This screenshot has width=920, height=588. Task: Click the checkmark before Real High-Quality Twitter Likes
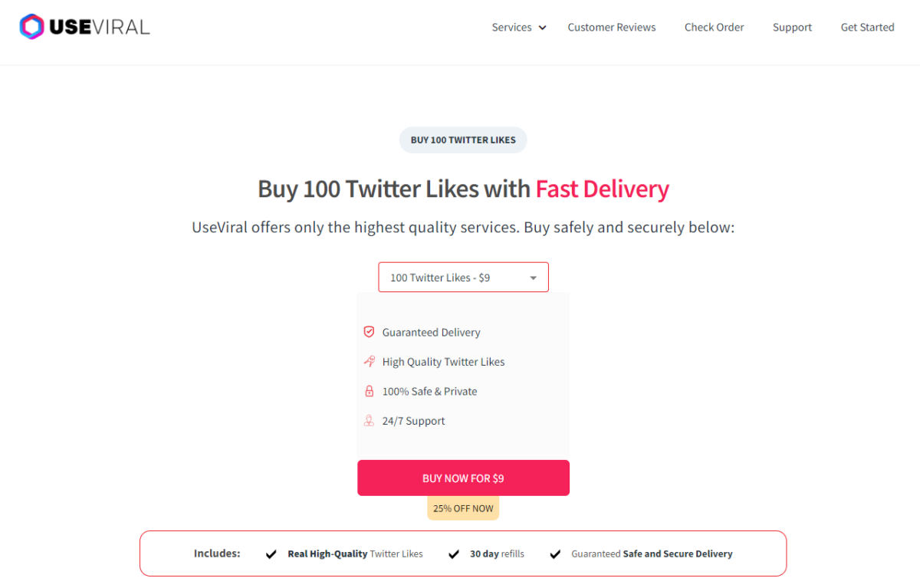tap(271, 554)
